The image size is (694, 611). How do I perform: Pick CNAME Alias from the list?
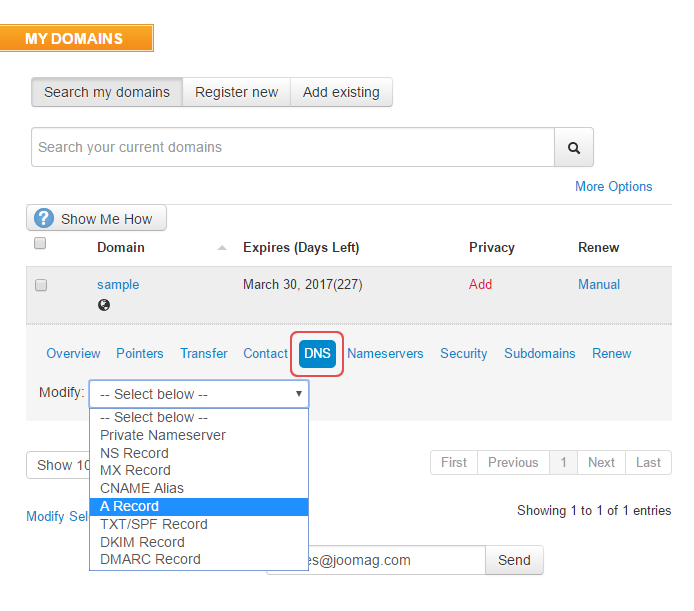(x=142, y=488)
